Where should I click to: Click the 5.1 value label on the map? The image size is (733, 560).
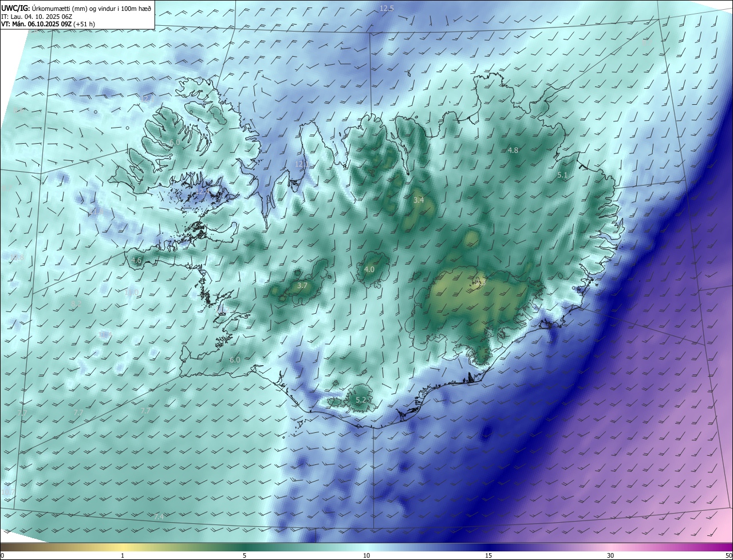562,175
